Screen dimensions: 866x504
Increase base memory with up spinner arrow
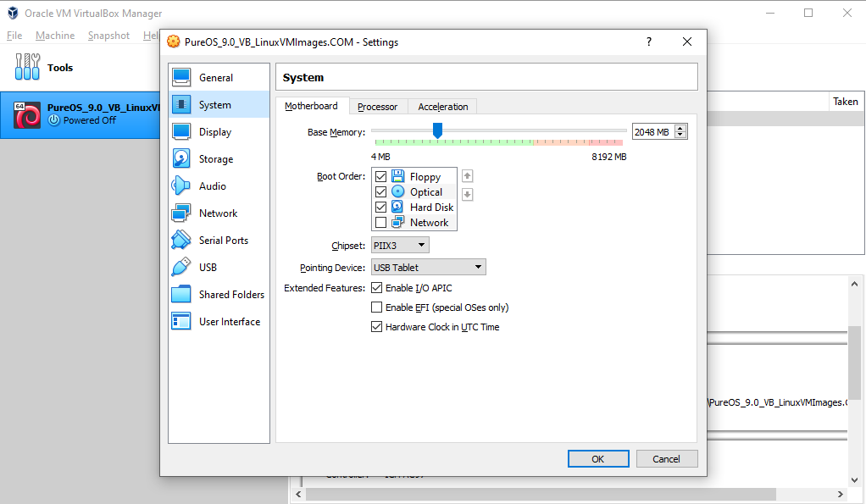coord(680,128)
